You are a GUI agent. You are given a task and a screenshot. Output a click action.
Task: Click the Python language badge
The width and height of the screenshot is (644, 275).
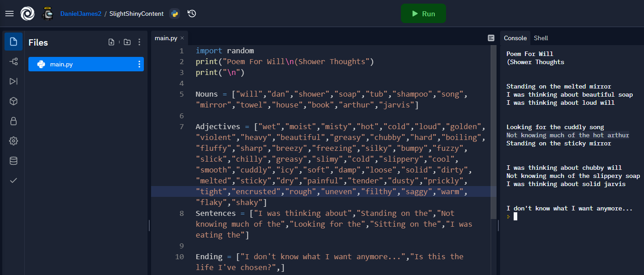click(x=175, y=14)
